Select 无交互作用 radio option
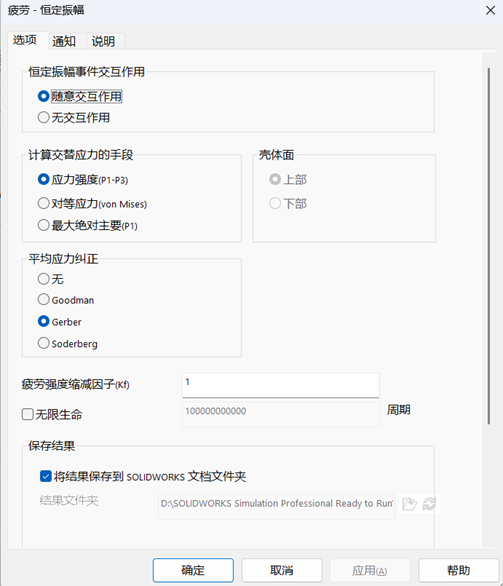This screenshot has height=586, width=503. [x=74, y=118]
